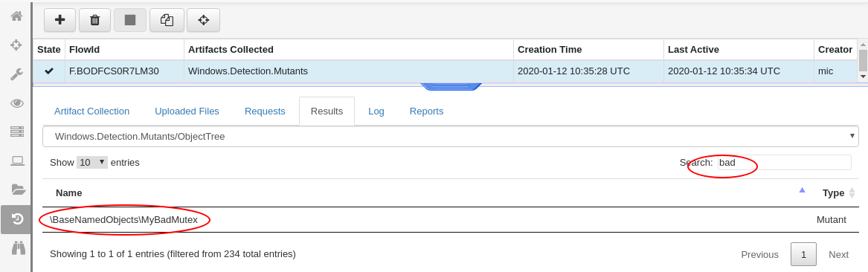Click the Previous pagination link
This screenshot has height=272, width=868.
coord(759,254)
